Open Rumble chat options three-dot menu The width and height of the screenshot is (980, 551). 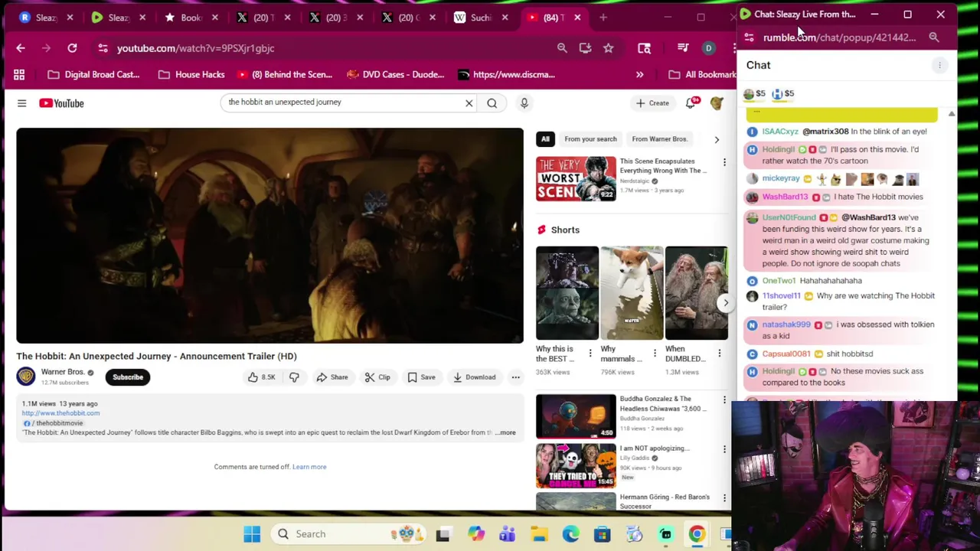[x=939, y=65]
